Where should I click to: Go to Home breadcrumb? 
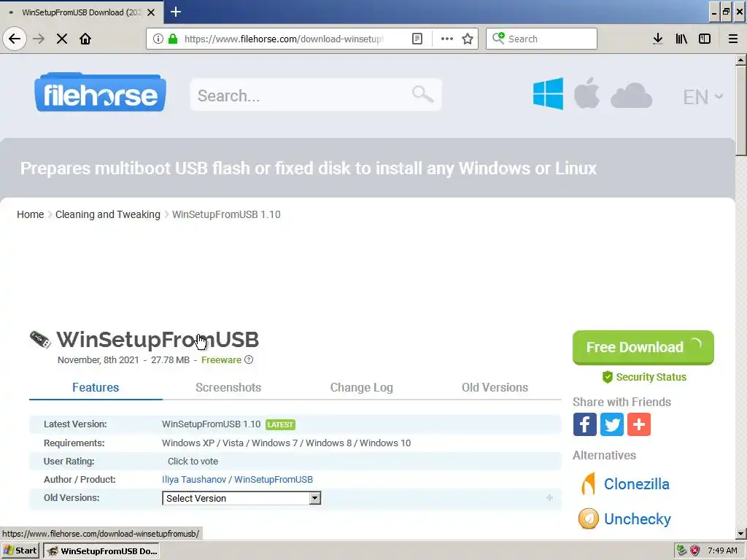click(x=30, y=214)
